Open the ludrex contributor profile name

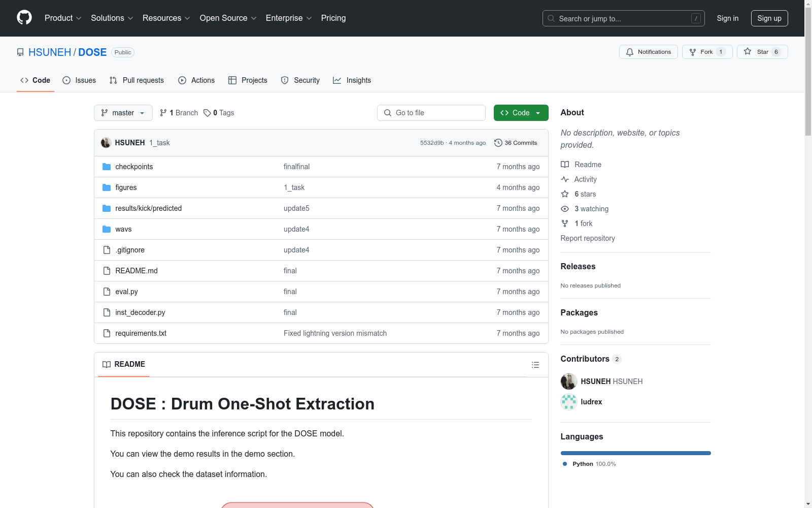coord(591,402)
